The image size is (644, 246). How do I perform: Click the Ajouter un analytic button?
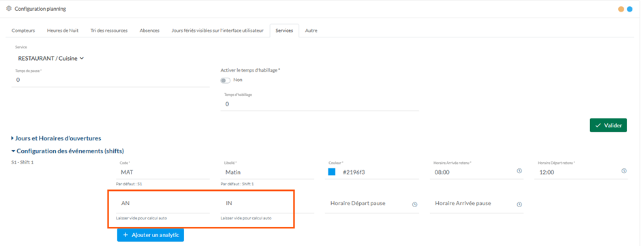click(151, 235)
